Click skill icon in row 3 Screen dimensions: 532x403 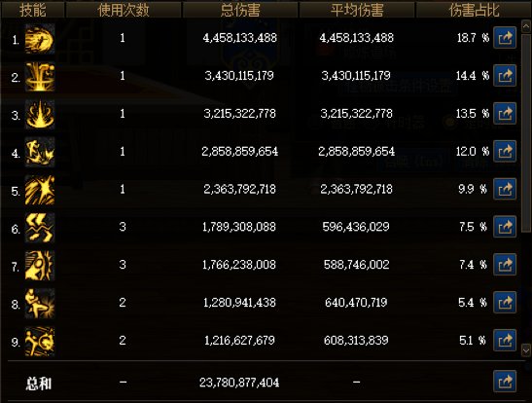(x=40, y=115)
